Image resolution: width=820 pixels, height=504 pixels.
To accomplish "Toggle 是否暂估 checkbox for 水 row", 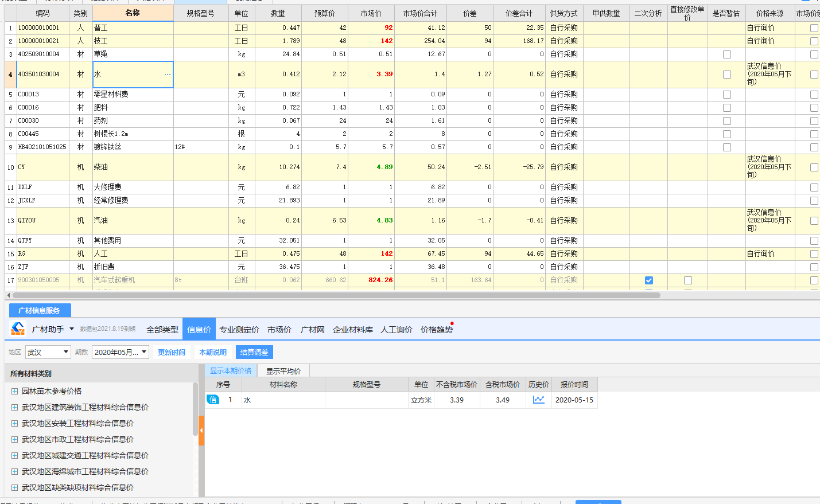I will point(727,75).
